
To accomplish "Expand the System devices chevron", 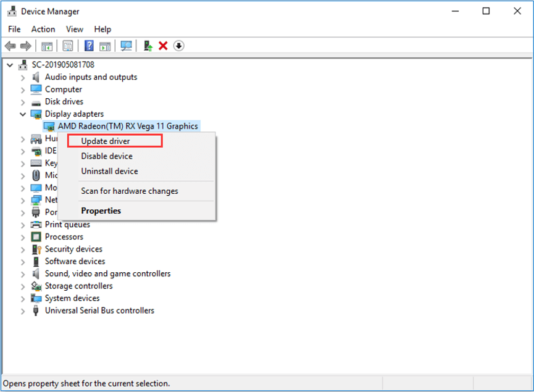I will click(x=23, y=299).
